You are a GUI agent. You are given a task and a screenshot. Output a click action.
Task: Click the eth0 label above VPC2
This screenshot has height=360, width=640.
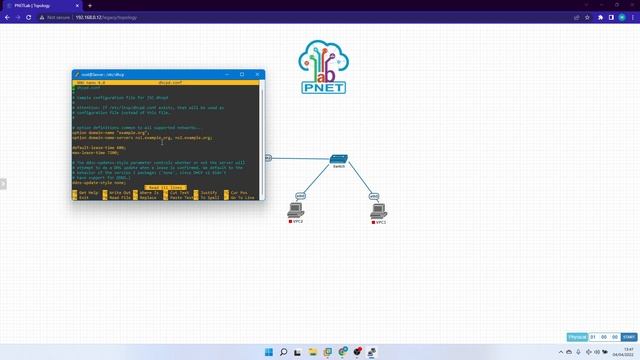300,196
